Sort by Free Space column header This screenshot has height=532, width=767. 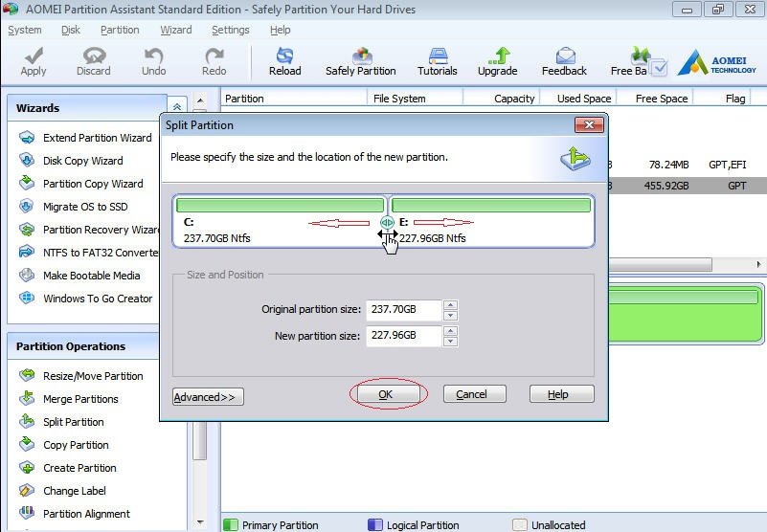pos(655,99)
